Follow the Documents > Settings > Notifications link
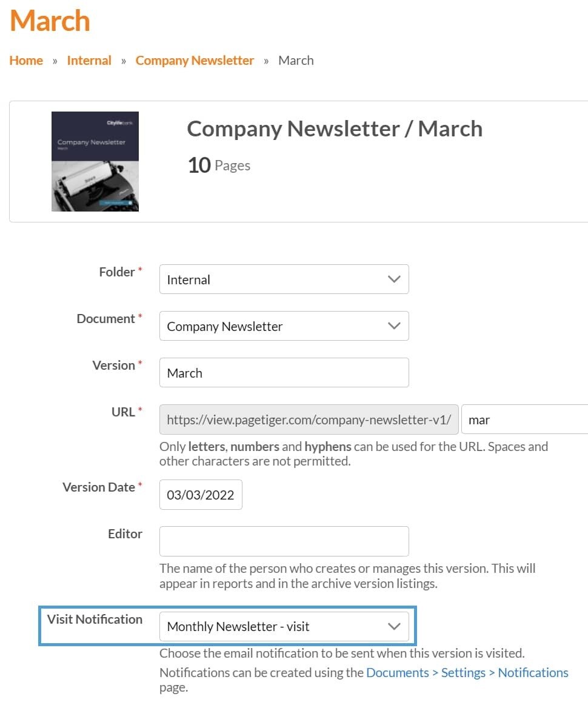The image size is (588, 705). click(x=467, y=673)
